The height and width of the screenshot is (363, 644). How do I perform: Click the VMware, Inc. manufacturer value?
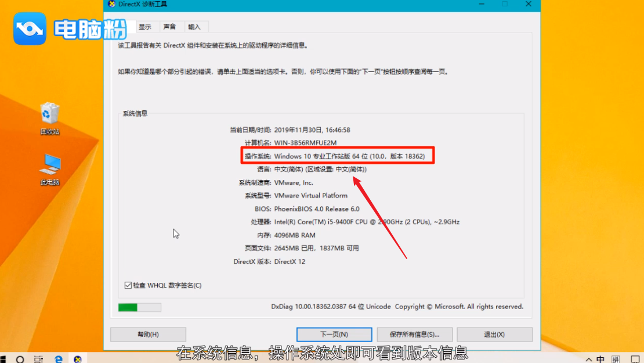click(x=294, y=182)
